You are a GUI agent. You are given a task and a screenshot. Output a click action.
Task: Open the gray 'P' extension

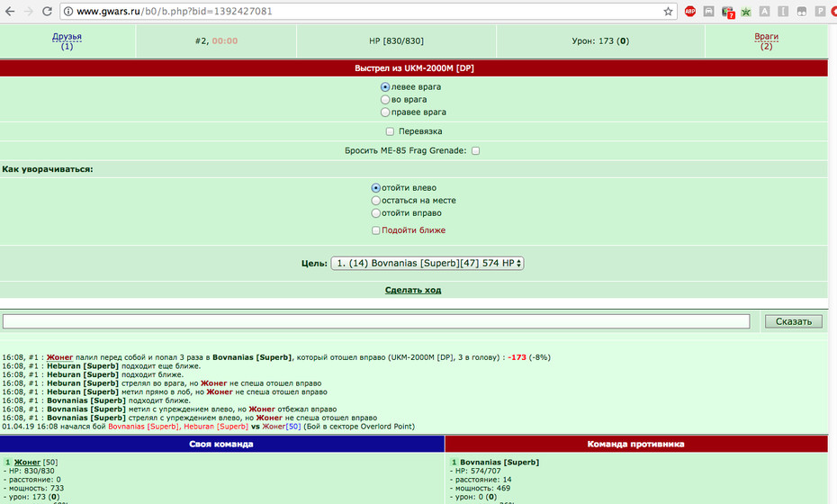click(821, 11)
